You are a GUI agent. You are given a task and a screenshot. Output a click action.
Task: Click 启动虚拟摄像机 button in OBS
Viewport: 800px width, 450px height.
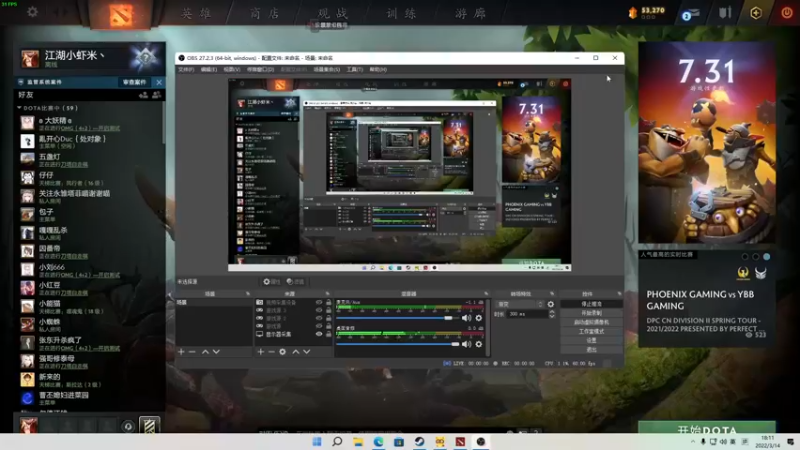[x=591, y=322]
